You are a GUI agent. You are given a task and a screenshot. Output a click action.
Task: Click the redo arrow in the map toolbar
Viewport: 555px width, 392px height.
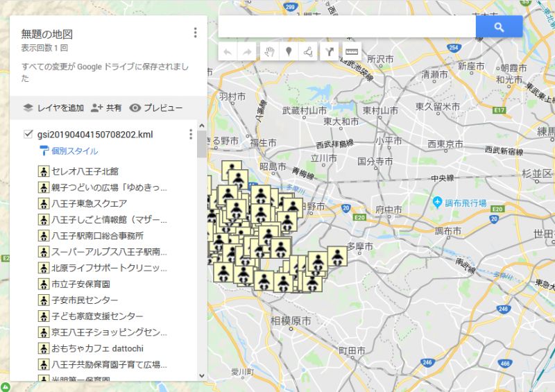[x=246, y=51]
